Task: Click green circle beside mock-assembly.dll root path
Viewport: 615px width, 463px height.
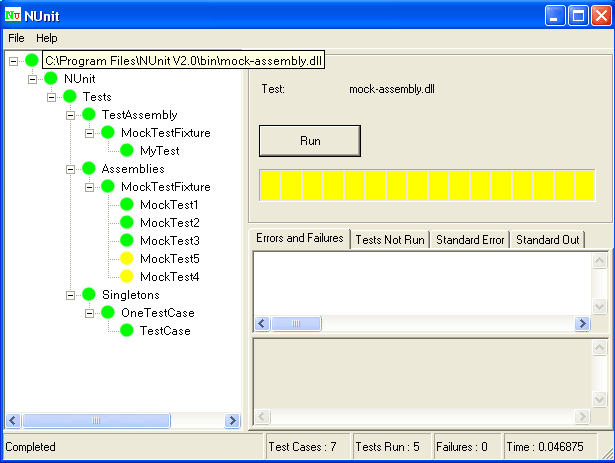Action: [32, 60]
